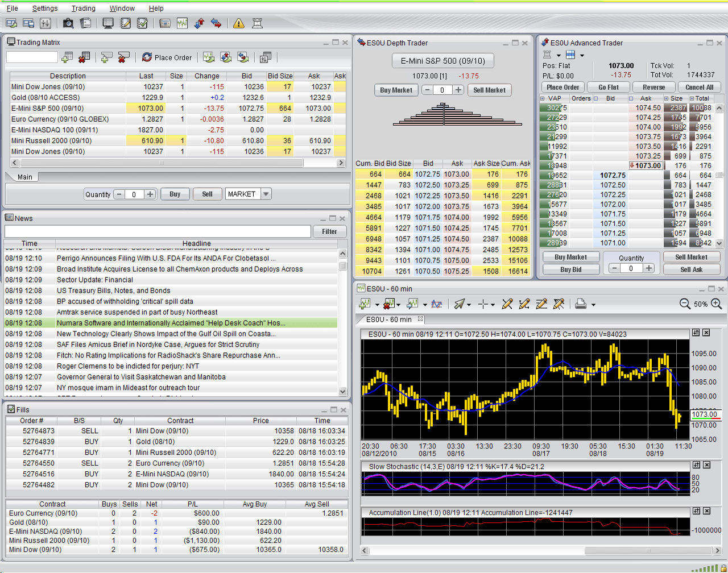Click the remove tab icon in Trading Matrix
Screen dimensions: 728x573
123,57
